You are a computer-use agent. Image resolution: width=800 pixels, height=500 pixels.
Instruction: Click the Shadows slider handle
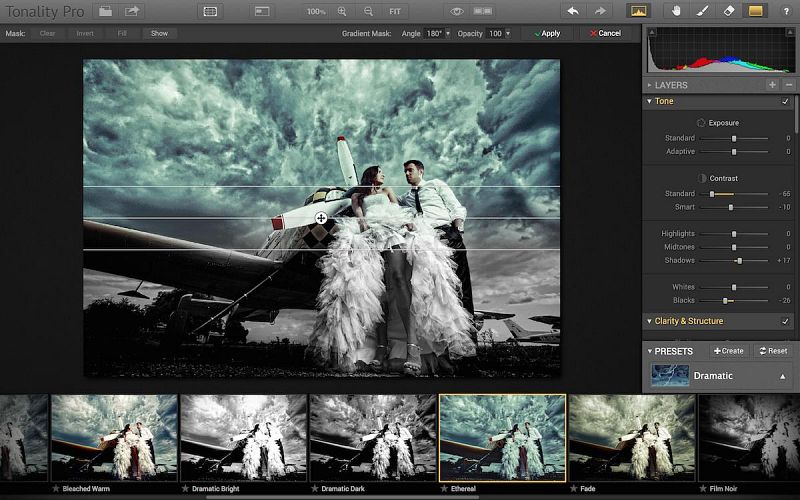pos(739,261)
